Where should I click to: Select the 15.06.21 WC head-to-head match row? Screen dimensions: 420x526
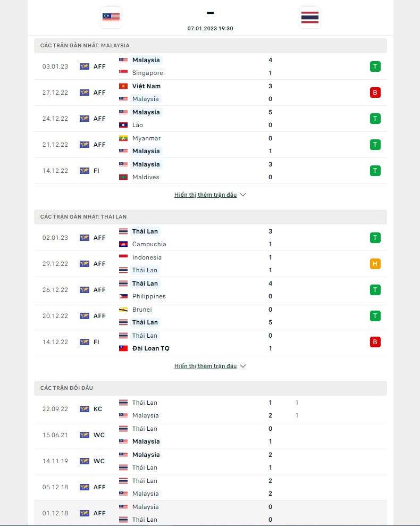click(x=210, y=435)
